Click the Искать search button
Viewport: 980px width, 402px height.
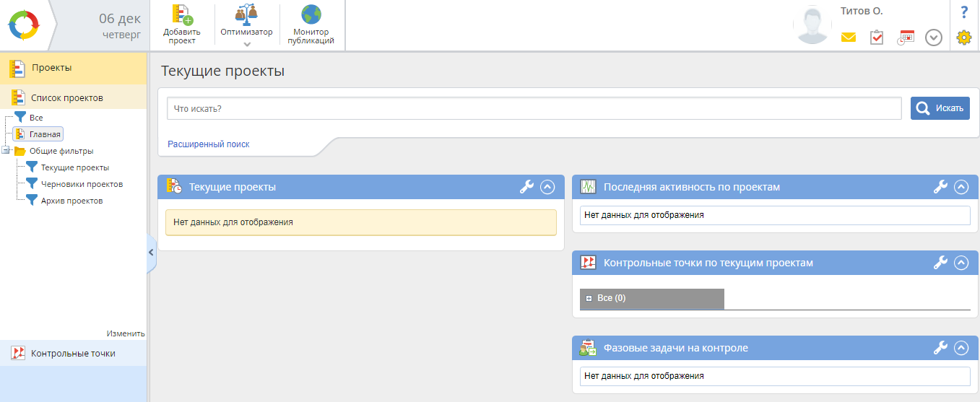pyautogui.click(x=940, y=108)
